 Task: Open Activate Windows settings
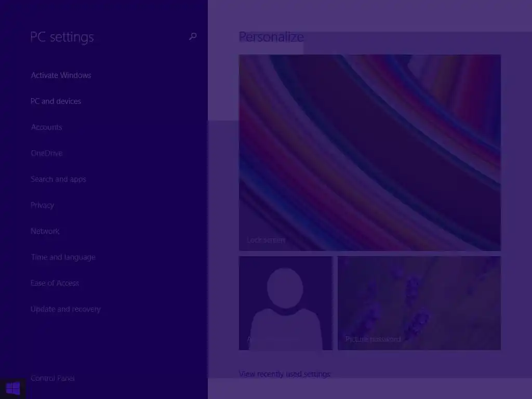click(x=61, y=75)
